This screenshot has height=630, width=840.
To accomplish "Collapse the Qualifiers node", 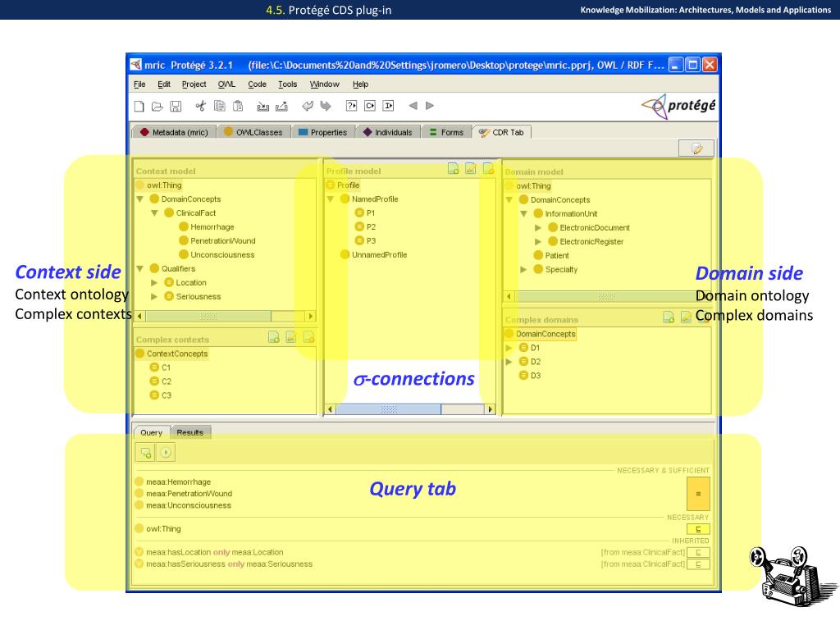I will (139, 269).
